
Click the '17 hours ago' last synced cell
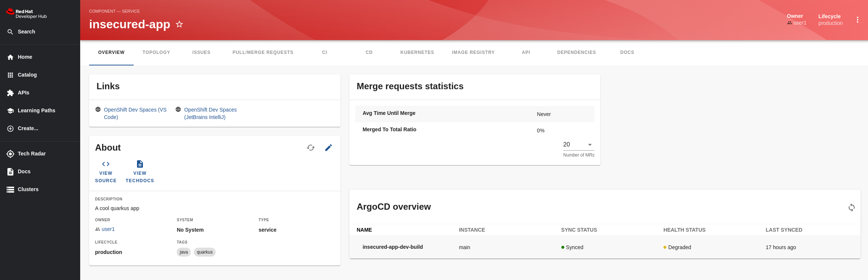coord(781,247)
